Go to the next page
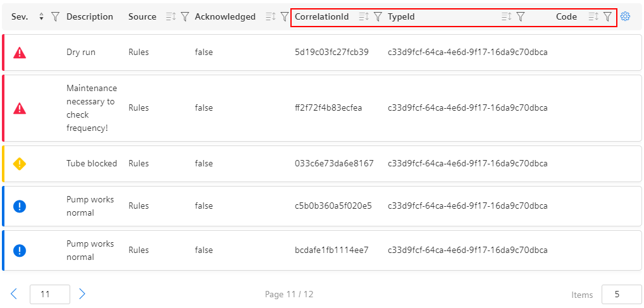The width and height of the screenshot is (644, 308). tap(82, 294)
